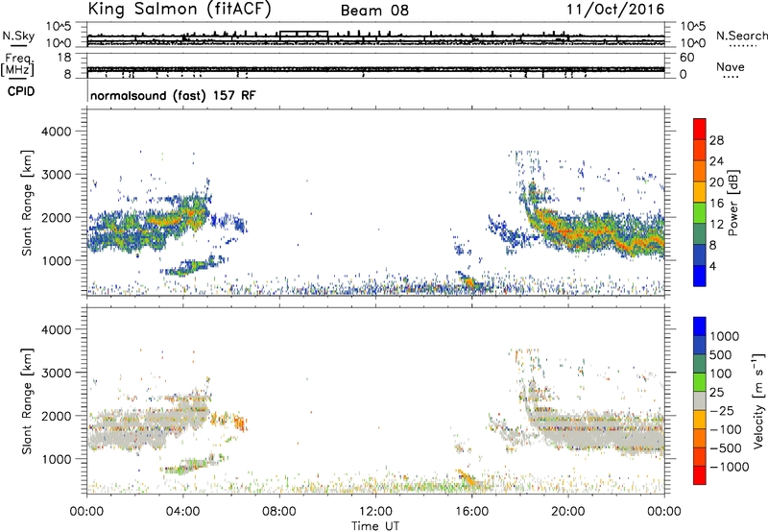768x532 pixels.
Task: Select the "Freq. [MHz]" axis label
Action: 18,64
